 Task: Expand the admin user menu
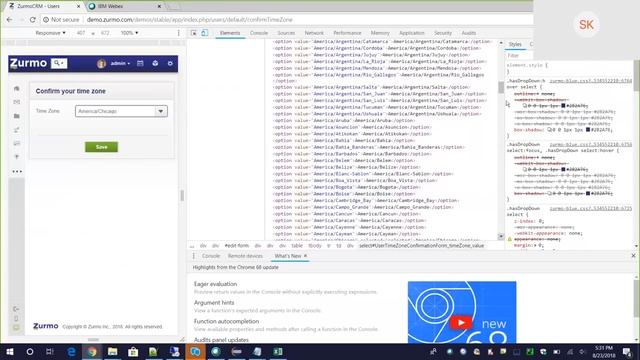click(120, 63)
